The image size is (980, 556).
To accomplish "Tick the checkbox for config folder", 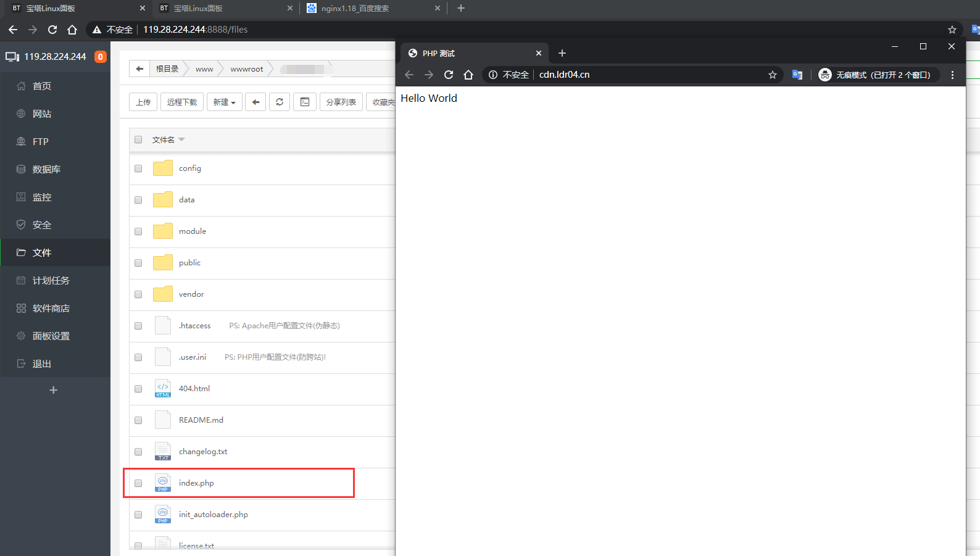I will 138,168.
